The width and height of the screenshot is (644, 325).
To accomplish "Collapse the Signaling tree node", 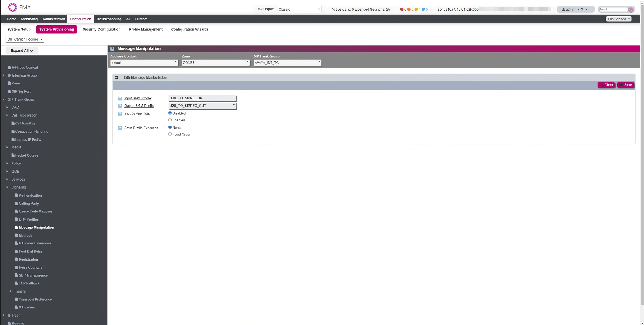I will (7, 187).
